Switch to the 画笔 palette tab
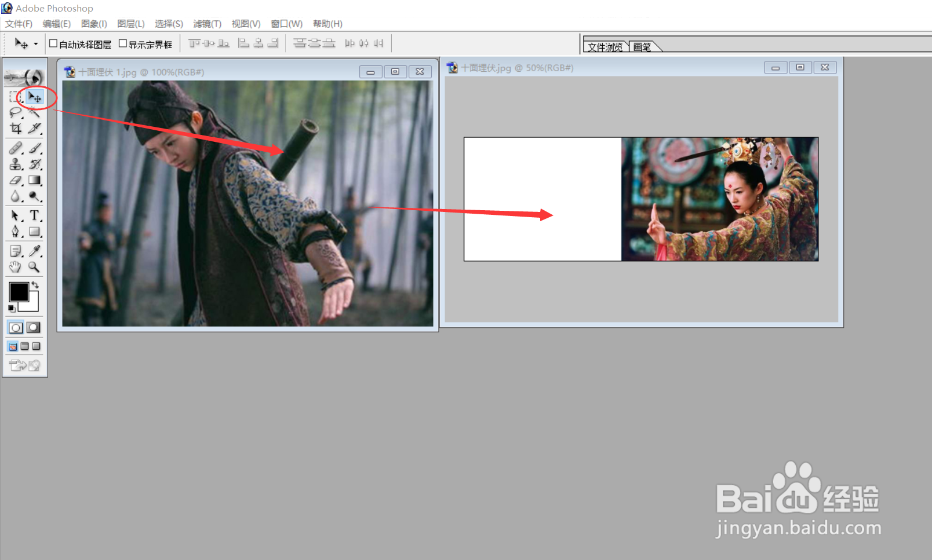This screenshot has height=560, width=932. 643,47
